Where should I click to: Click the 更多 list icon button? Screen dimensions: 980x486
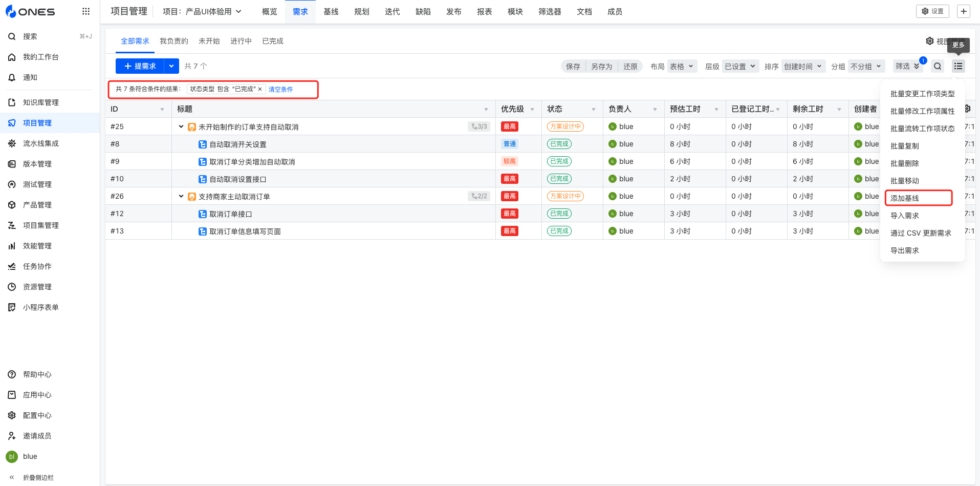pos(959,66)
